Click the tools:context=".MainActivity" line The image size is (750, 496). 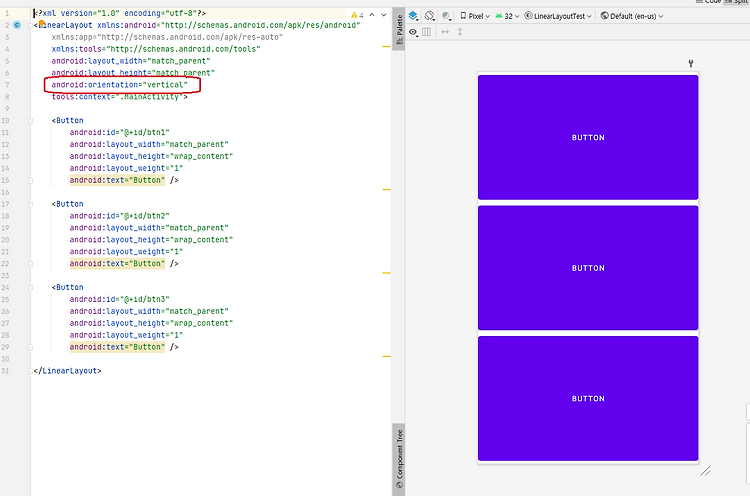(120, 97)
